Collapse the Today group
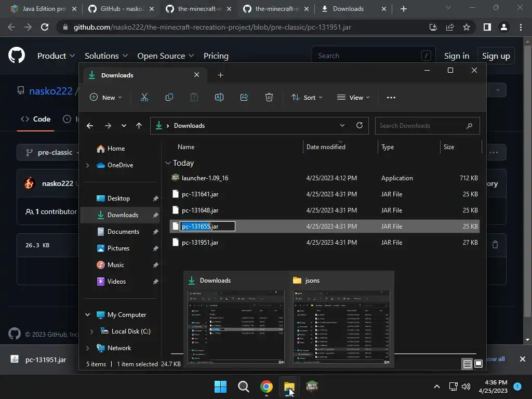 168,163
